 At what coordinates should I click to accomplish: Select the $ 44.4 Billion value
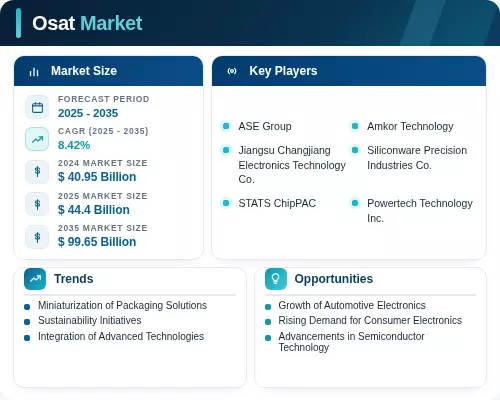tap(94, 210)
